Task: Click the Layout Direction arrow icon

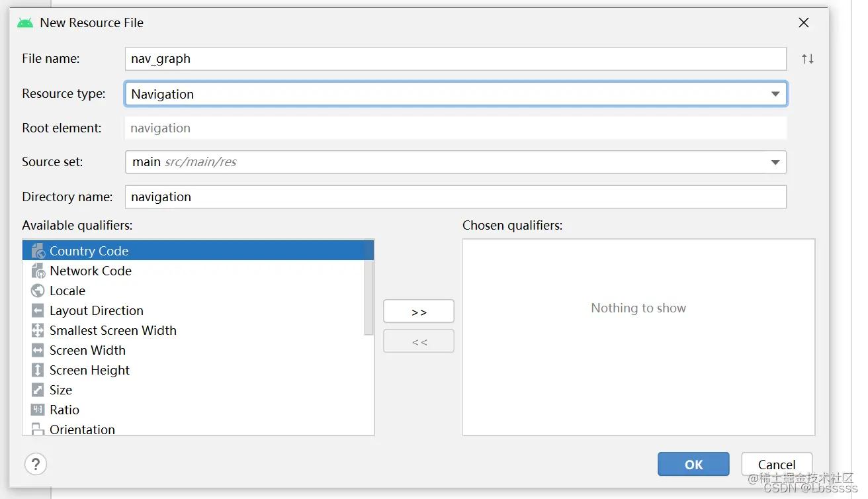Action: [x=38, y=310]
